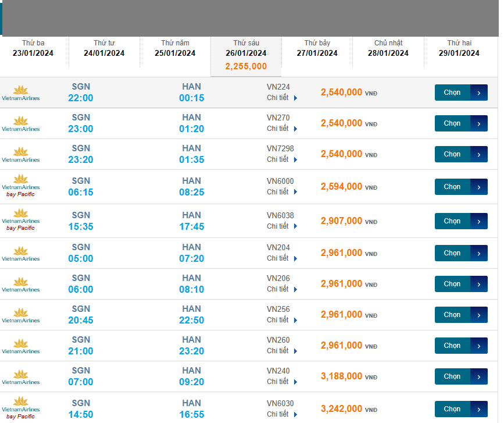Click airline logo for flight VN6030
Image resolution: width=504 pixels, height=423 pixels.
pos(21,408)
